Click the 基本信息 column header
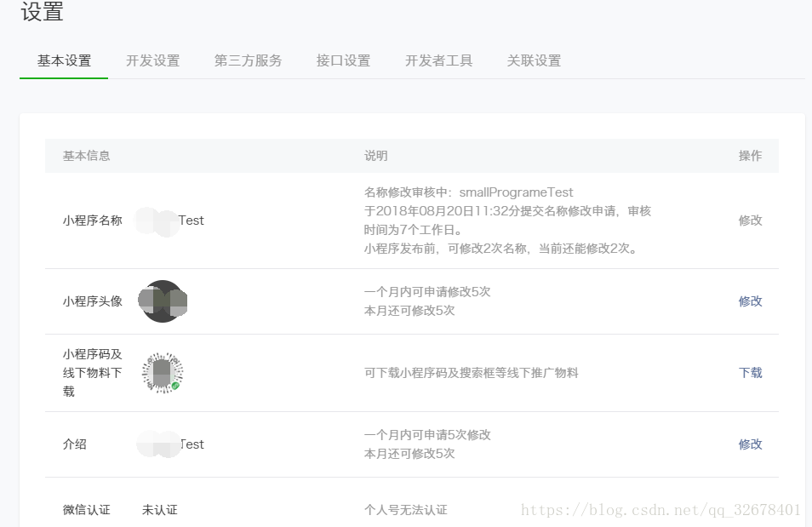 click(x=87, y=156)
